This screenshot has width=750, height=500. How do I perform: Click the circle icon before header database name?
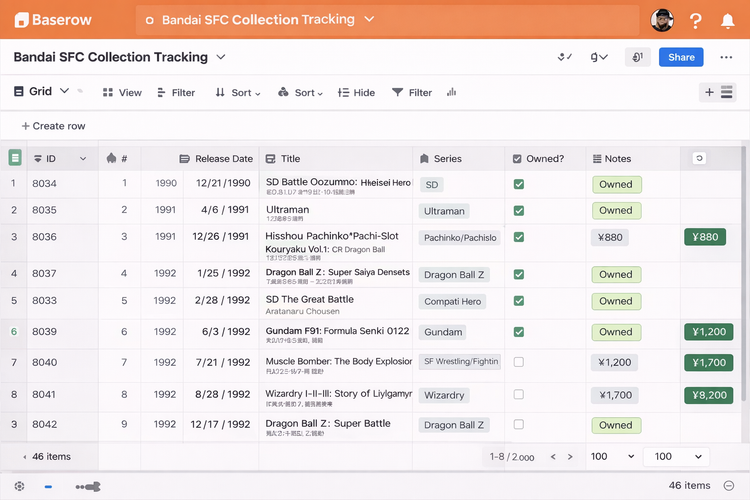(149, 21)
